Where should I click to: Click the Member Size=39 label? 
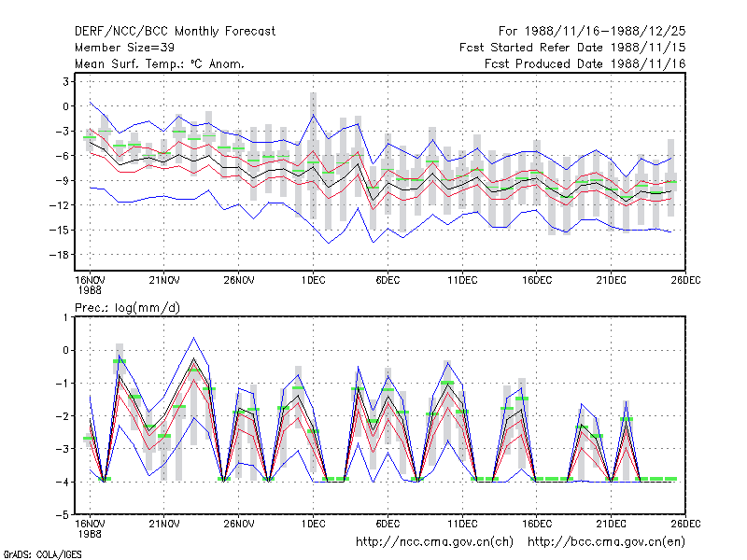(124, 48)
